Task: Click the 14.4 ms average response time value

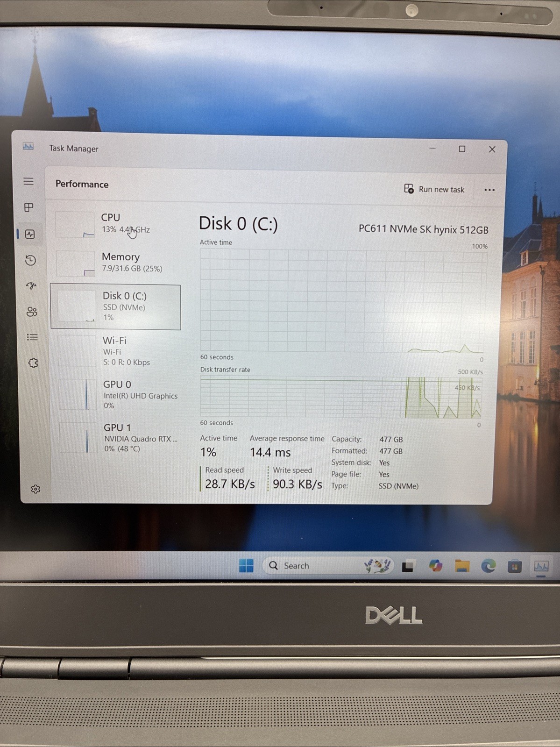Action: 270,452
